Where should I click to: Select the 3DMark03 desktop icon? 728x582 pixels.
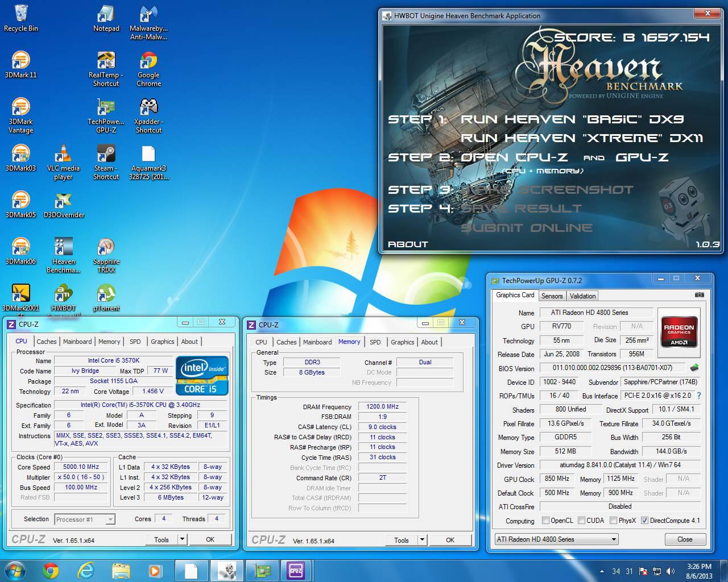coord(21,158)
